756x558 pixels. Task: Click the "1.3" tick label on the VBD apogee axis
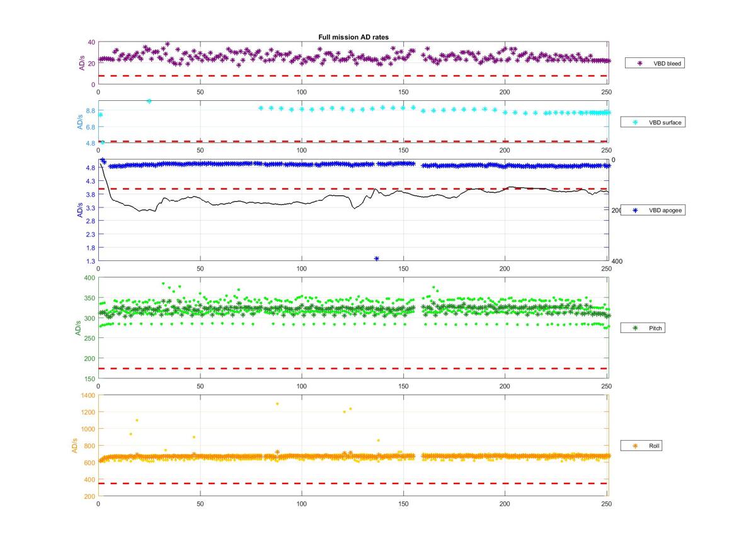(91, 261)
